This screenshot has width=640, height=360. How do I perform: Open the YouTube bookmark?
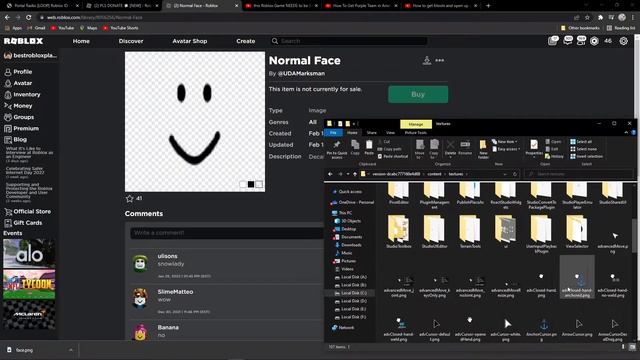tap(62, 28)
